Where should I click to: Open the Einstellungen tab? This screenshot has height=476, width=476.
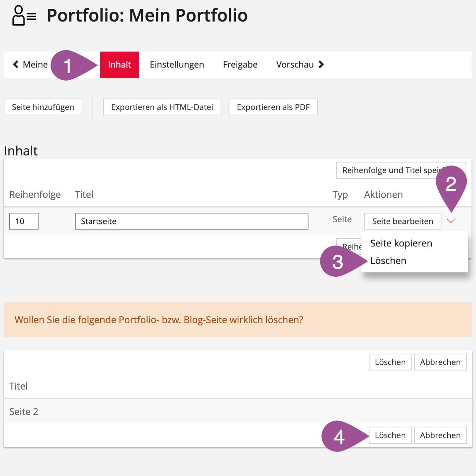pos(177,65)
